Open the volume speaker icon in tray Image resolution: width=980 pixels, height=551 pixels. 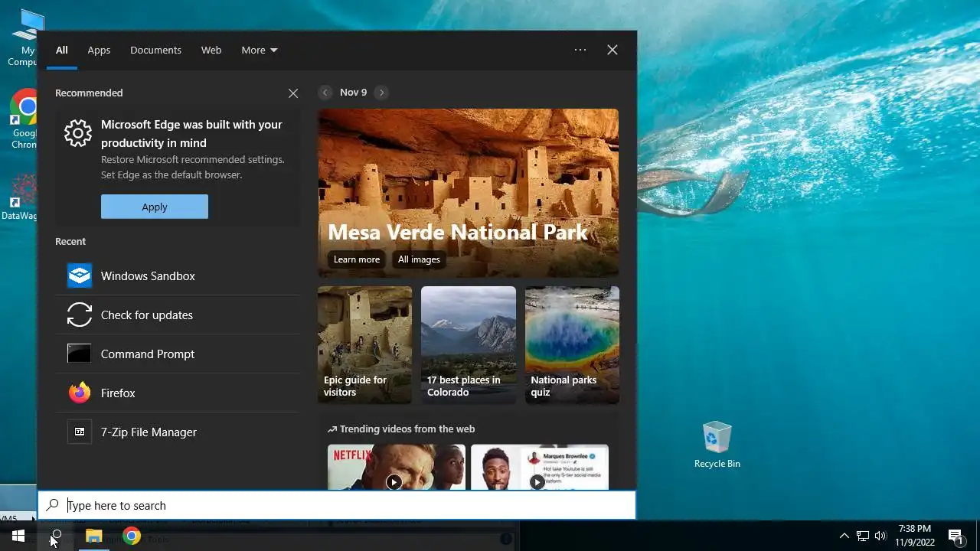point(880,536)
